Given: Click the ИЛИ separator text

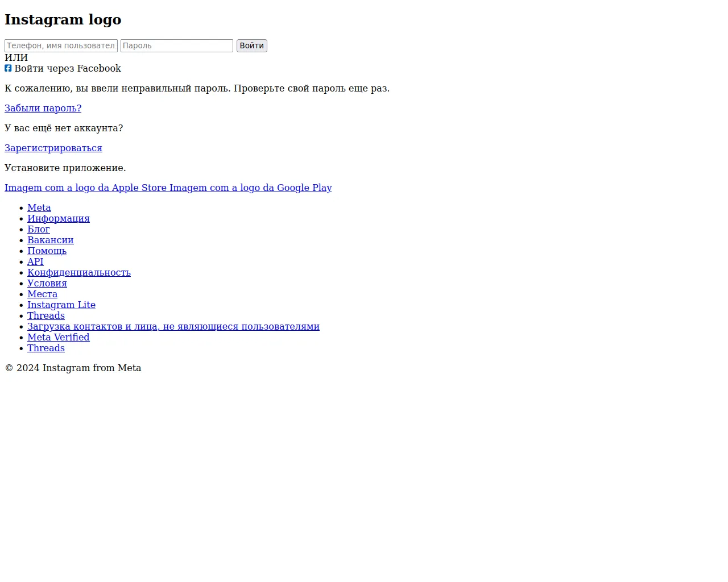Looking at the screenshot, I should click(16, 57).
